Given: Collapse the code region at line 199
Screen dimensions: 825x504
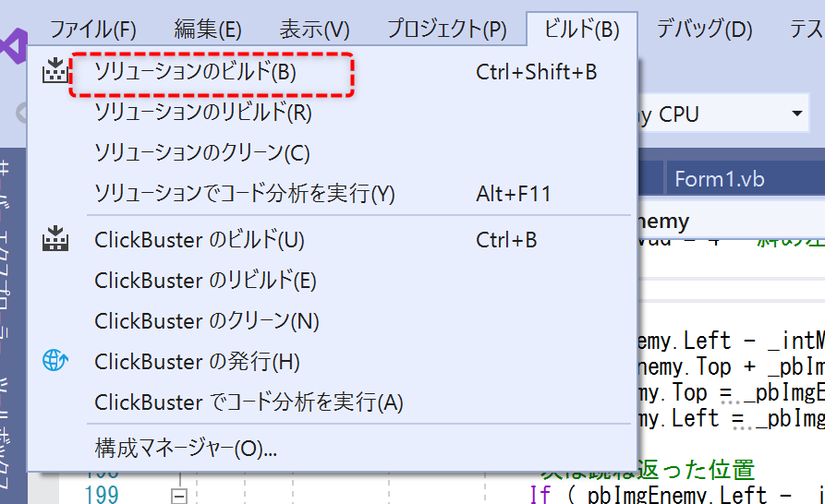Looking at the screenshot, I should (x=179, y=496).
